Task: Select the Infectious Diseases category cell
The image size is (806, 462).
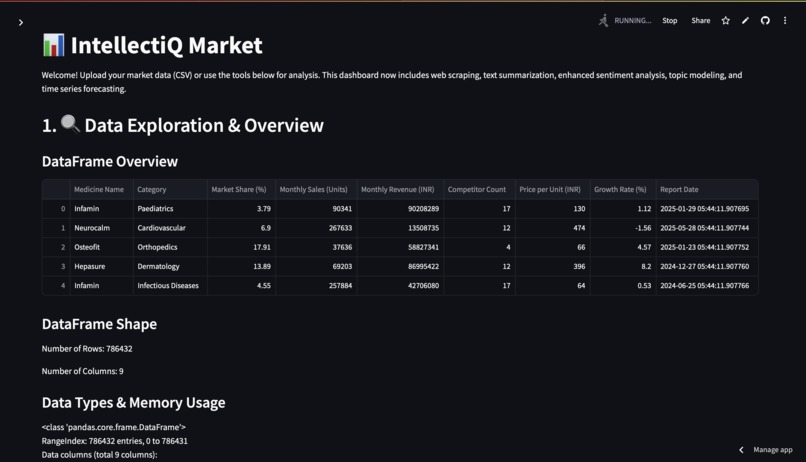Action: (x=170, y=286)
